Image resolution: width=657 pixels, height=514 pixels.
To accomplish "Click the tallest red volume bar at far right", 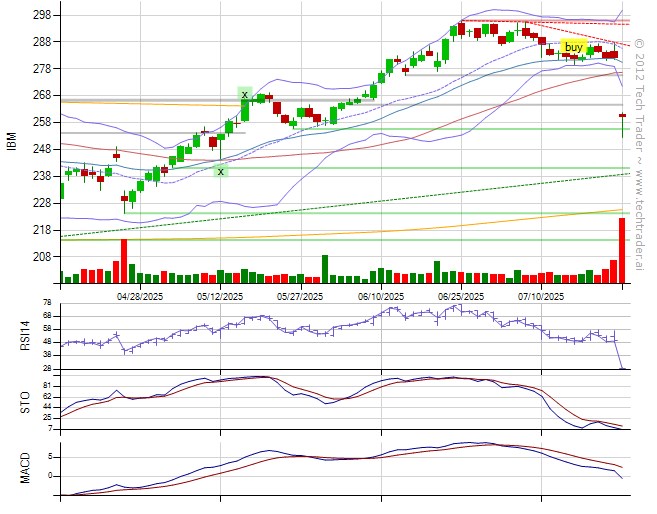I will click(622, 251).
